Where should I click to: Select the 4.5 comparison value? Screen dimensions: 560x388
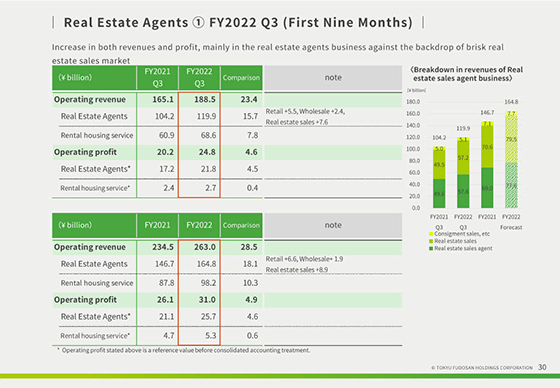[x=252, y=169]
